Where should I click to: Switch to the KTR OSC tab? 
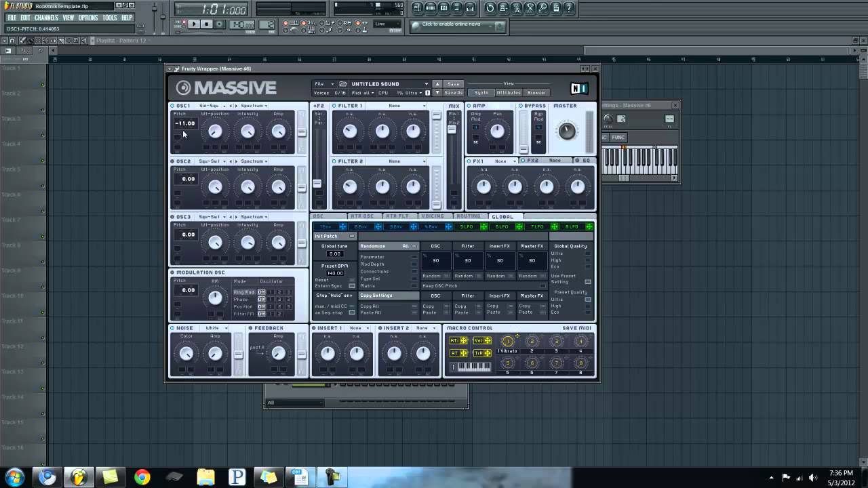coord(362,217)
